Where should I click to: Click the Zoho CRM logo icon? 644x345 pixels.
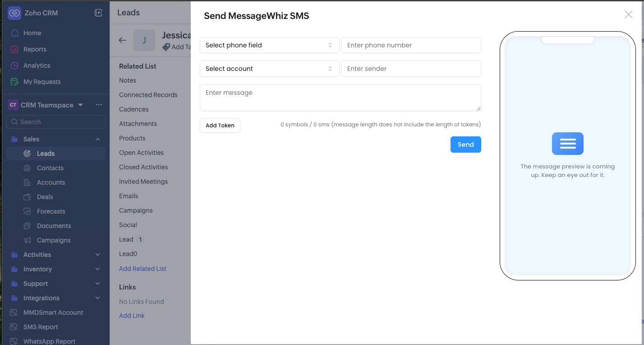14,13
